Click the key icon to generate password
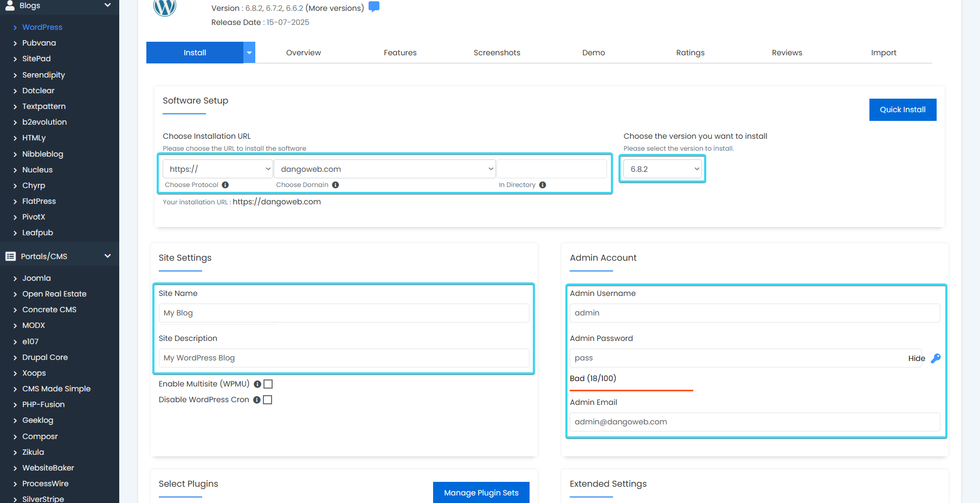The width and height of the screenshot is (980, 503). pyautogui.click(x=936, y=358)
